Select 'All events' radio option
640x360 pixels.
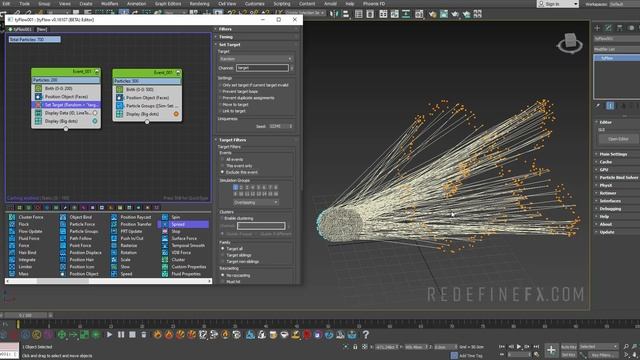[x=223, y=160]
